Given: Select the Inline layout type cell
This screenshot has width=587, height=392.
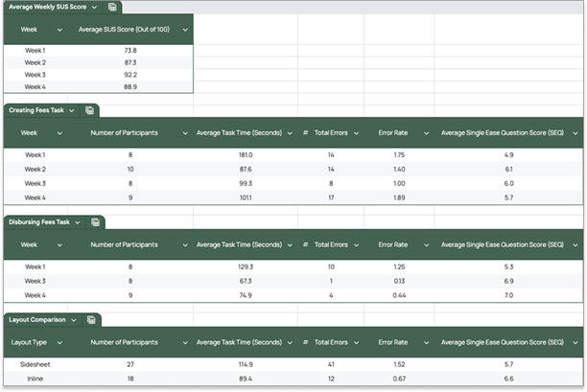Looking at the screenshot, I should [x=35, y=379].
